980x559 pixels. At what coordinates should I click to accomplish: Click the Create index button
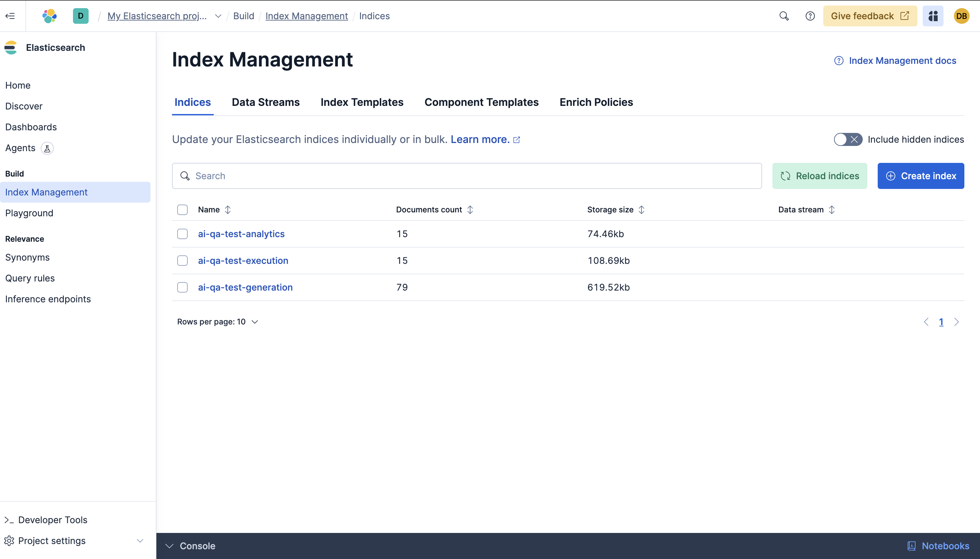click(920, 176)
